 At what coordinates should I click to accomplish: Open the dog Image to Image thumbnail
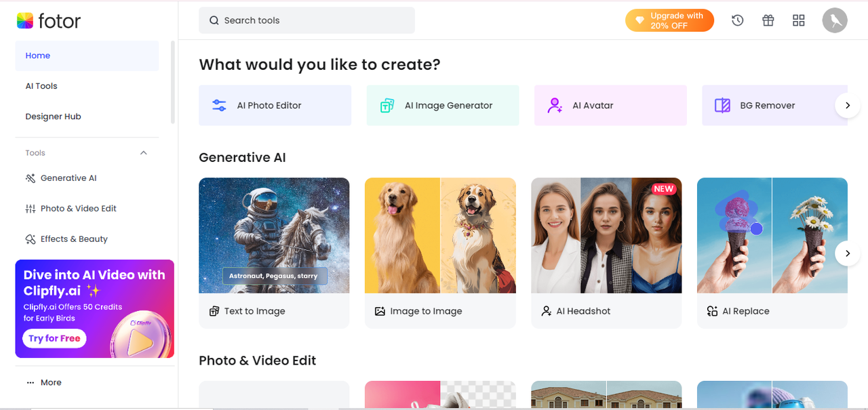coord(440,235)
